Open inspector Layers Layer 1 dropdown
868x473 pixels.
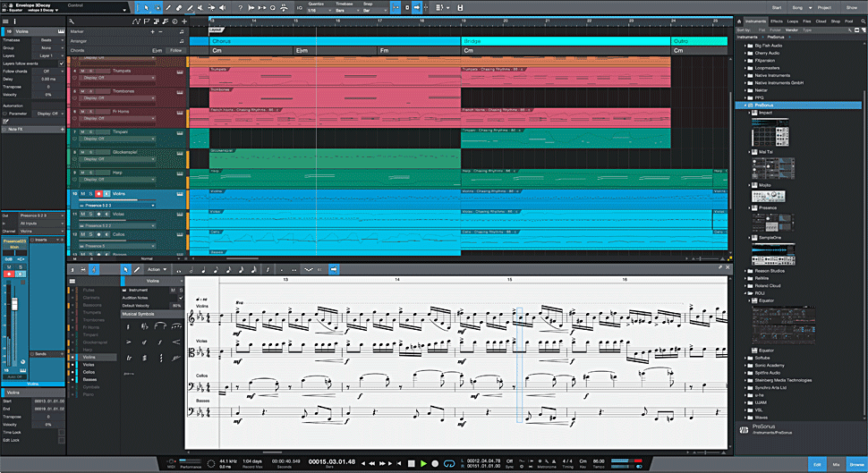(x=49, y=55)
